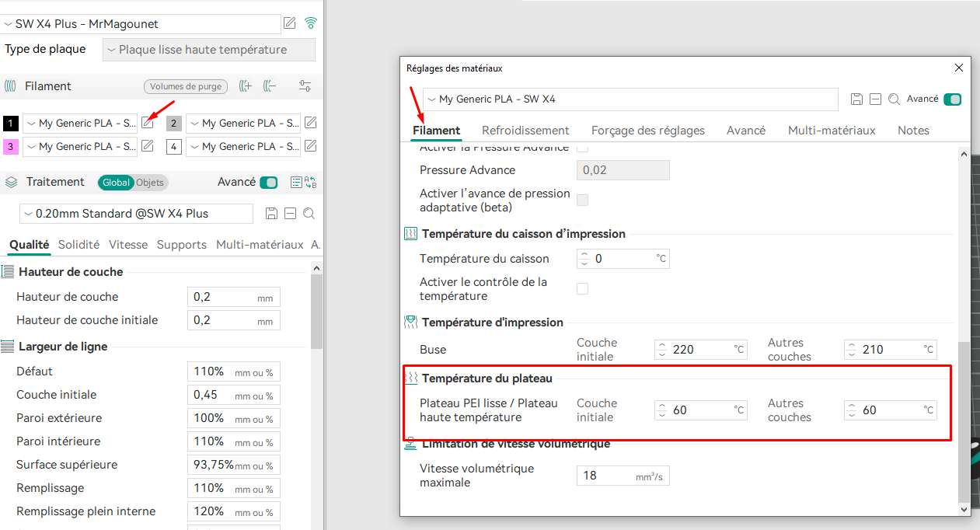Toggle the Avancé switch in materials dialog
The image size is (980, 530).
click(952, 99)
